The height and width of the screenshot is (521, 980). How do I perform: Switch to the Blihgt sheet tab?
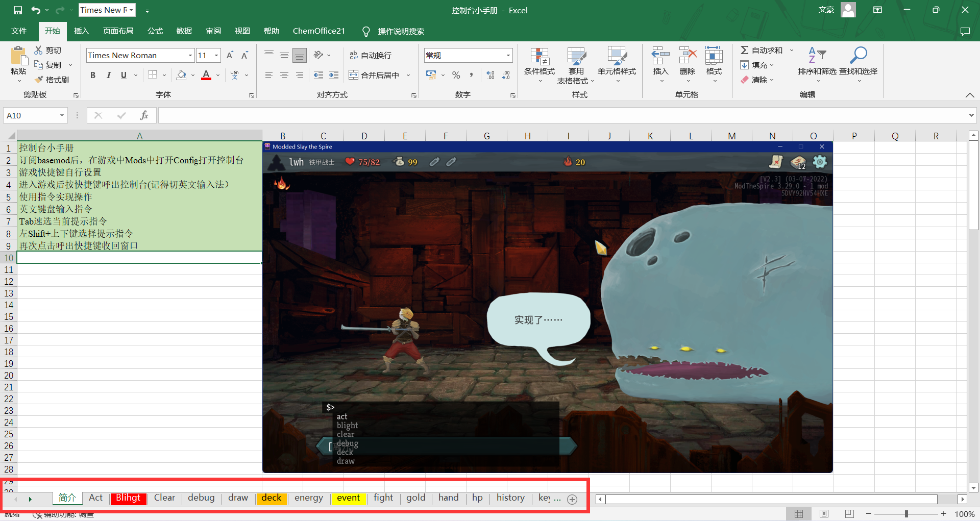(x=128, y=498)
